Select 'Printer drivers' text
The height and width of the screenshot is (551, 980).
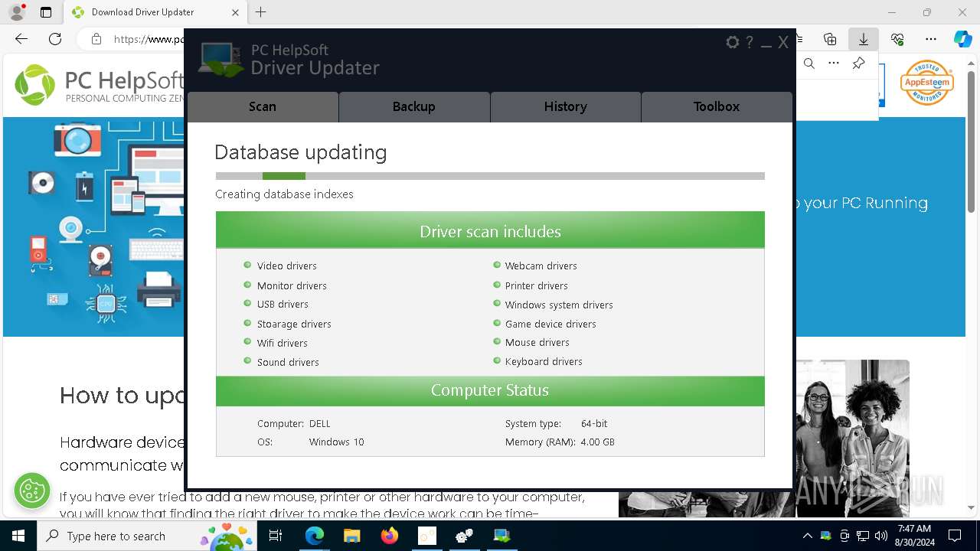tap(537, 285)
